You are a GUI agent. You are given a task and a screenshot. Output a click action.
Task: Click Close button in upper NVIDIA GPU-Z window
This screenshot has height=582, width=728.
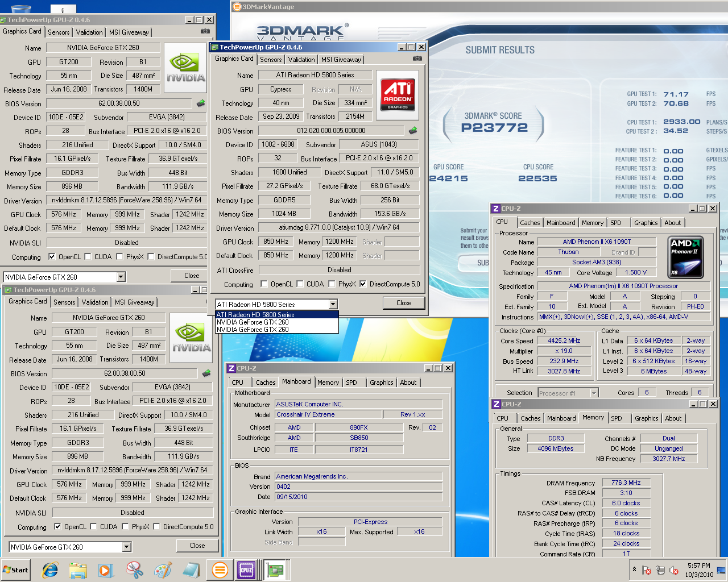tap(192, 276)
